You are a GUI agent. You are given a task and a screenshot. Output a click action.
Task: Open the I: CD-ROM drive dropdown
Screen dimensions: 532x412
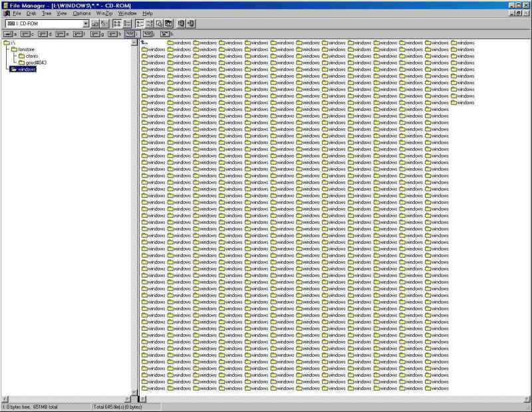tap(86, 23)
